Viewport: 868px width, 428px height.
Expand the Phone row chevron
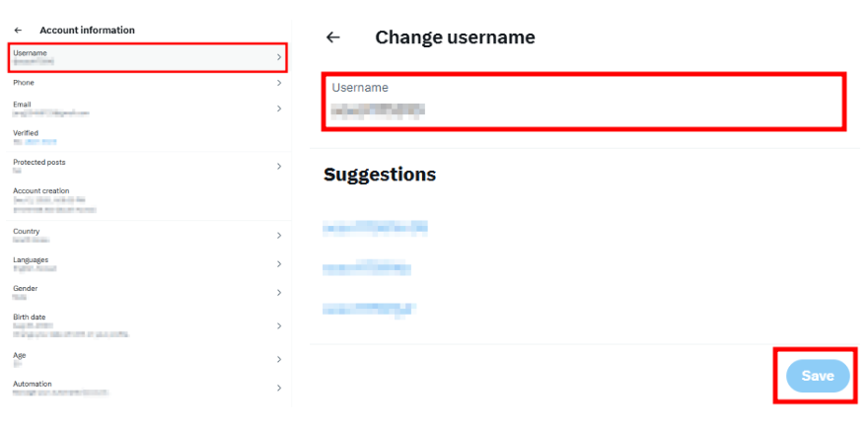coord(279,83)
